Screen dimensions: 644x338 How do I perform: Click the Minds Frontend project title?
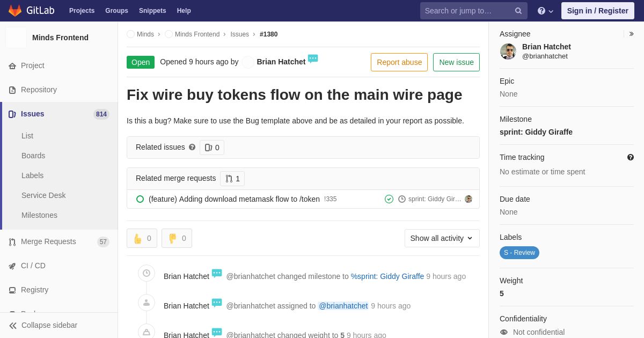60,38
